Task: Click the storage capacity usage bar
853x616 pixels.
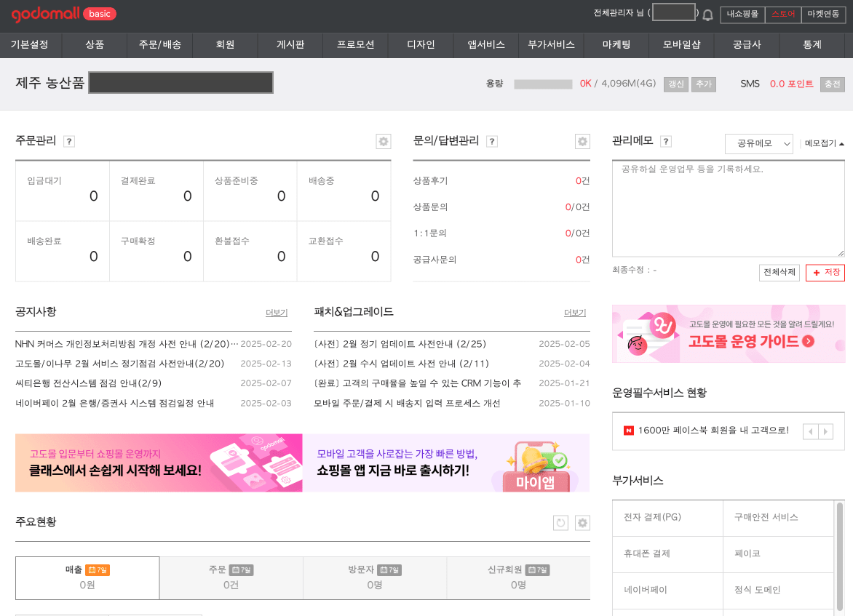Action: click(x=543, y=84)
